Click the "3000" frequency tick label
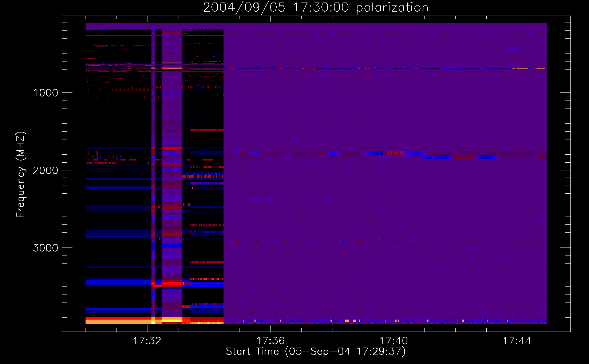 [46, 248]
